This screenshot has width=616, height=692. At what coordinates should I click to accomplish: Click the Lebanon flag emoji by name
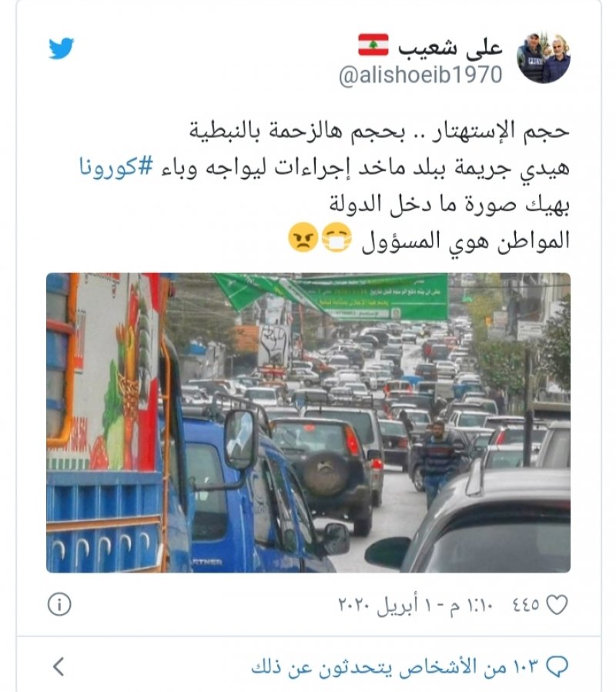pos(373,45)
